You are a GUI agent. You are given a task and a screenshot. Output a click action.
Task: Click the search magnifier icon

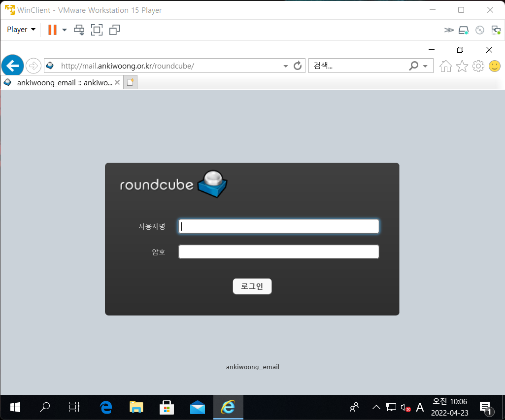click(x=413, y=66)
